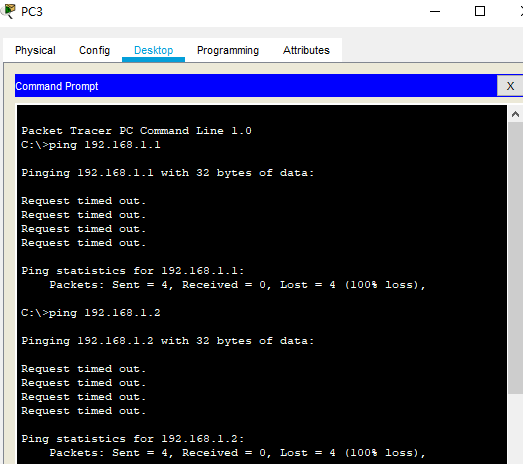The height and width of the screenshot is (464, 523).
Task: Maximize the PC3 window
Action: (x=480, y=11)
